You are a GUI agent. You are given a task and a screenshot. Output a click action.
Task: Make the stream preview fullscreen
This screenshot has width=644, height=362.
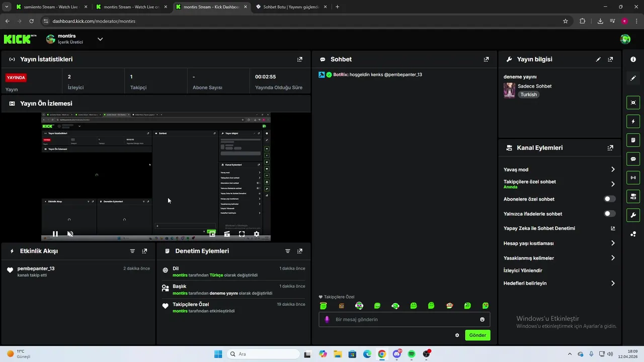point(242,234)
